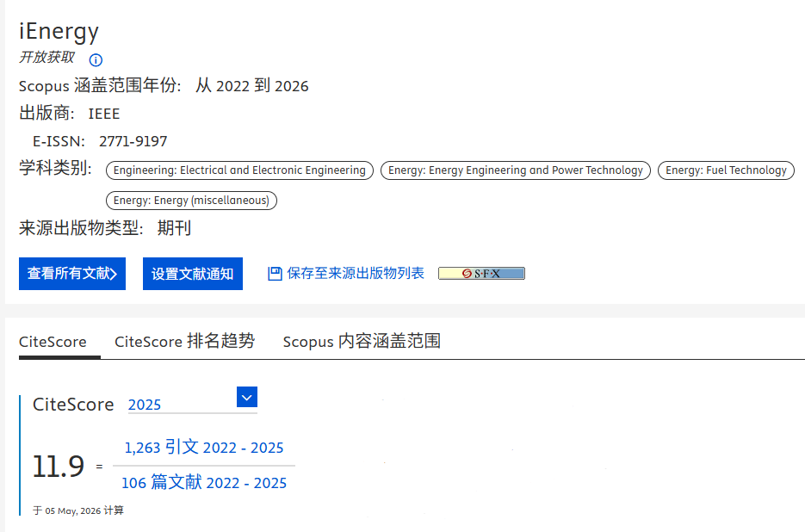The width and height of the screenshot is (805, 532).
Task: Select the Electrical and Electronic Engineering category tag
Action: tap(239, 170)
